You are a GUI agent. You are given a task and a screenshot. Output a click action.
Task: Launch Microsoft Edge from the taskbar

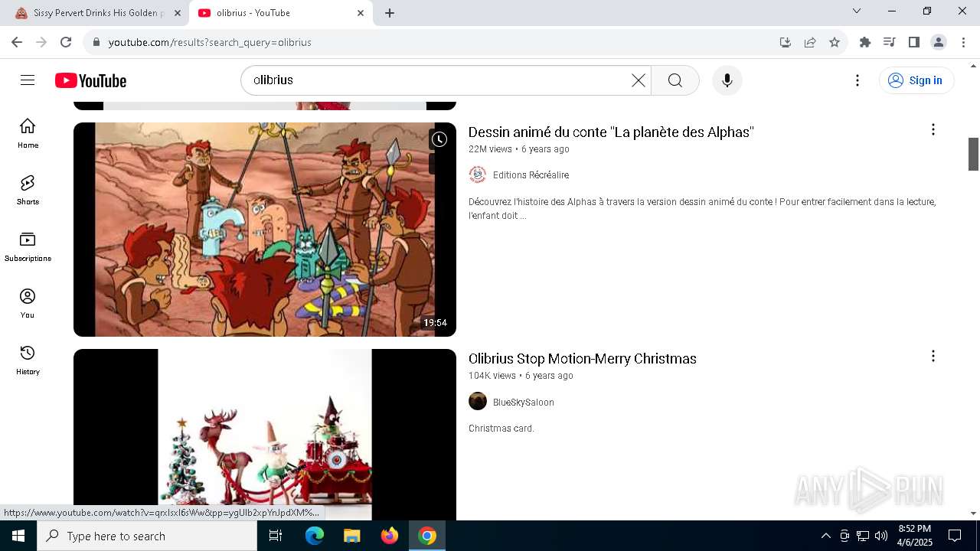point(315,536)
